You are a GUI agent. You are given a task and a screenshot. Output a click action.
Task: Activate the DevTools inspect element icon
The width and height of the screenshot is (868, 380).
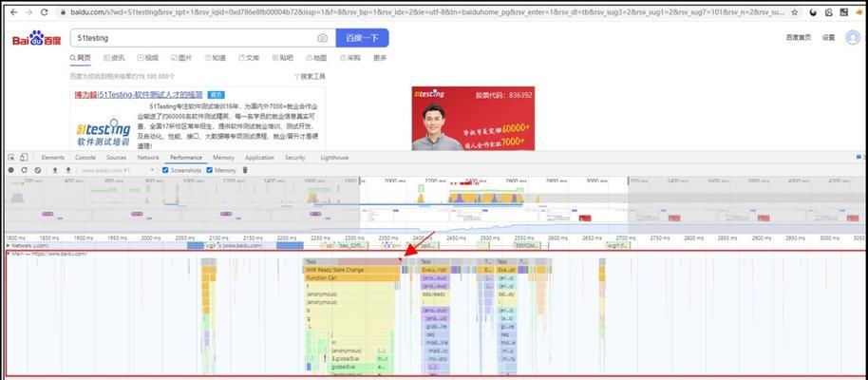[x=11, y=158]
